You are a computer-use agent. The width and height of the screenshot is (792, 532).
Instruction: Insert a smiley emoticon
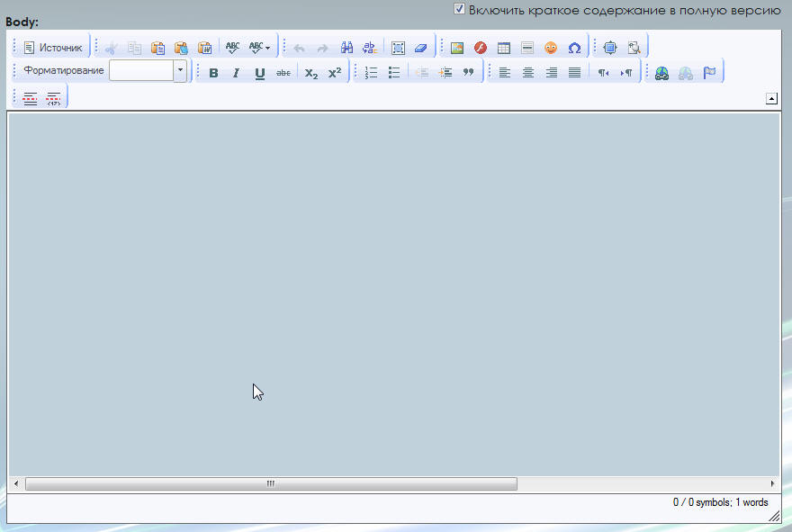551,48
